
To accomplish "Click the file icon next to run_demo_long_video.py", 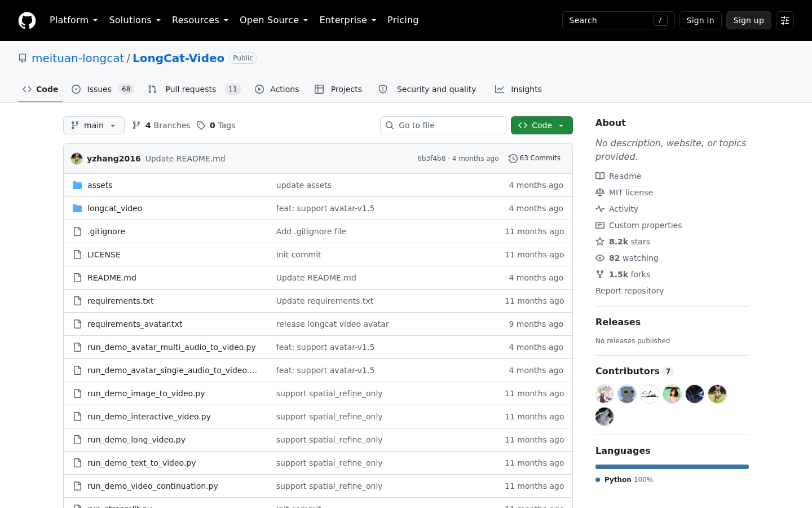I will tap(77, 440).
